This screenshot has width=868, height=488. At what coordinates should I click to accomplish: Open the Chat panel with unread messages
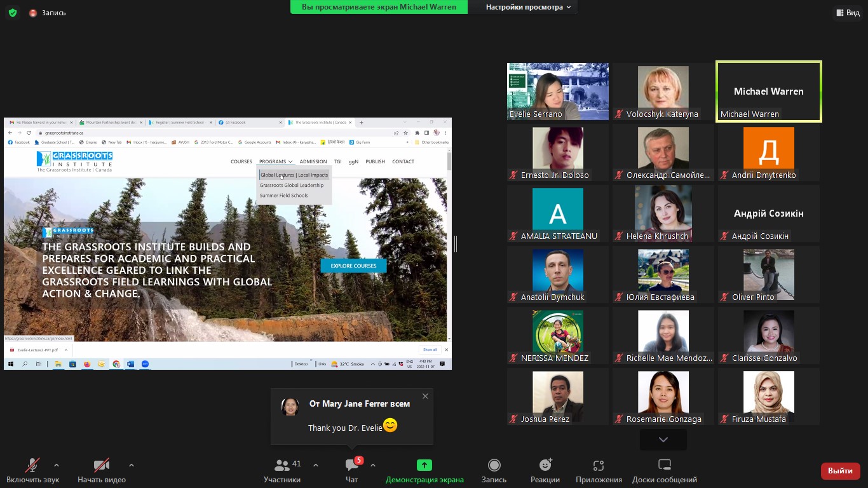click(x=351, y=466)
